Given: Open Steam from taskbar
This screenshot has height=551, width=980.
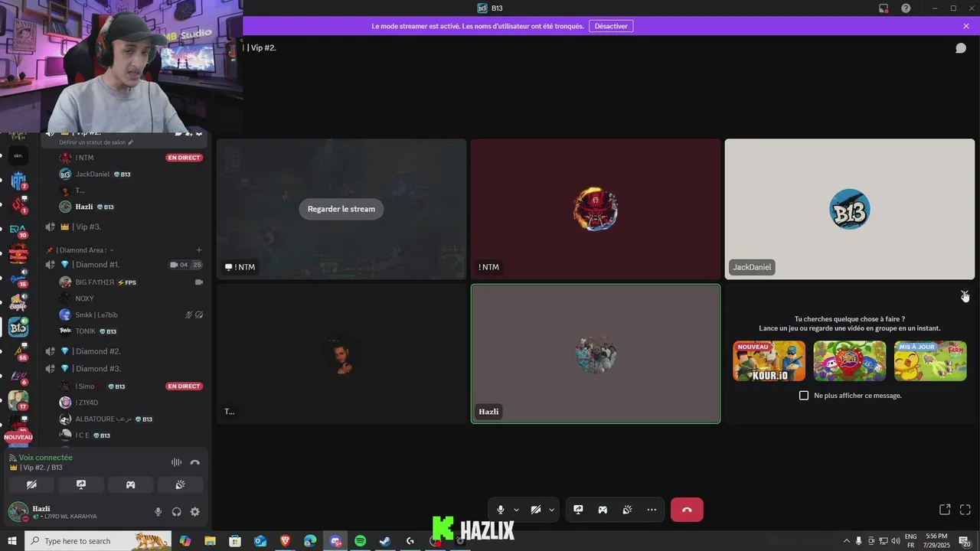Looking at the screenshot, I should coord(385,541).
